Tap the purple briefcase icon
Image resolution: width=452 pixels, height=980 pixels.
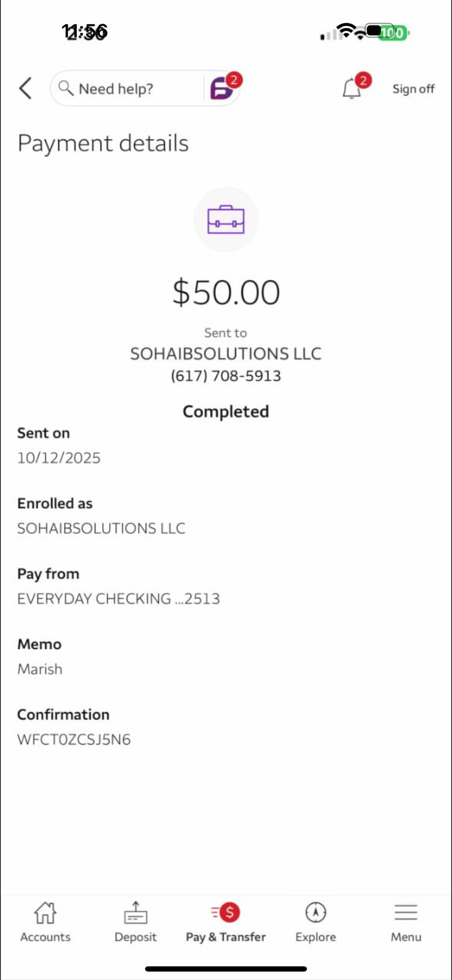tap(226, 219)
